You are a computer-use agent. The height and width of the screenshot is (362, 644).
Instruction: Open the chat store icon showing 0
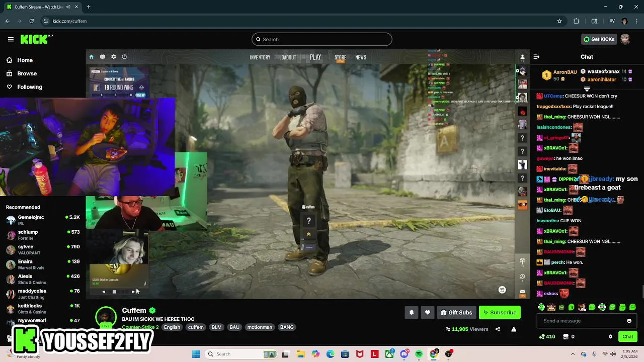pos(569,336)
